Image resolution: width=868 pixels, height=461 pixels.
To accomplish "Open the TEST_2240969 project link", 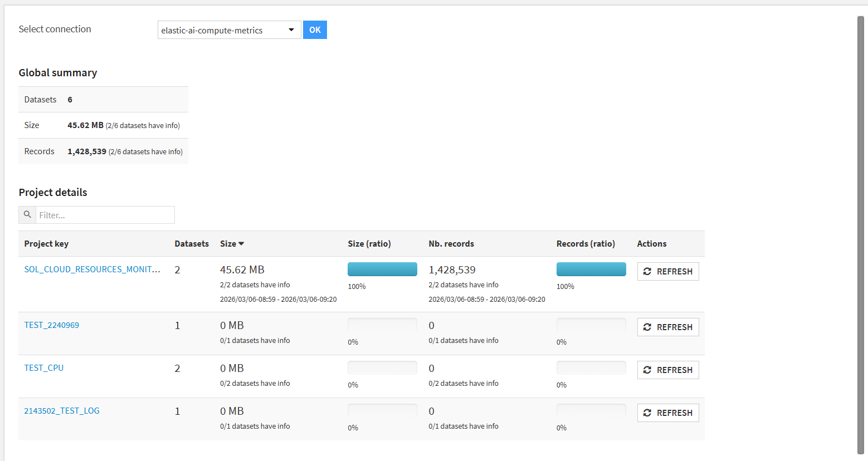I will click(52, 325).
